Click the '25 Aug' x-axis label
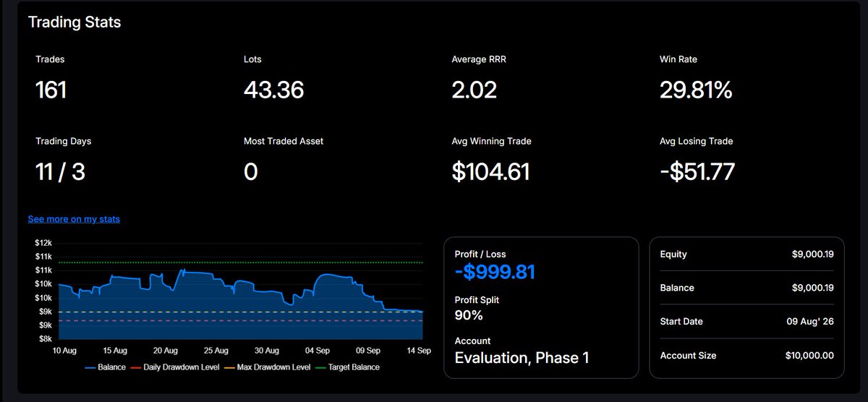The height and width of the screenshot is (402, 868). (x=216, y=350)
